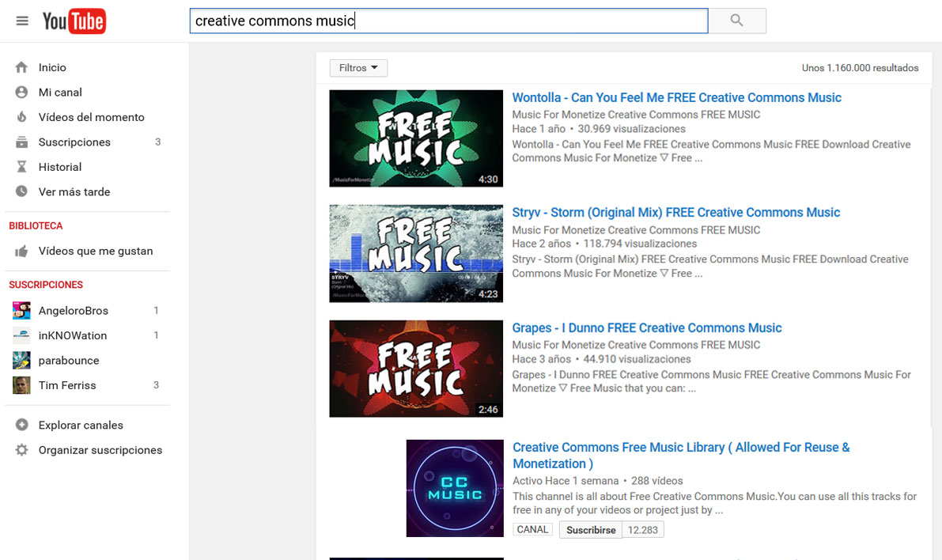The height and width of the screenshot is (560, 942).
Task: Click the YouTube logo
Action: [74, 21]
